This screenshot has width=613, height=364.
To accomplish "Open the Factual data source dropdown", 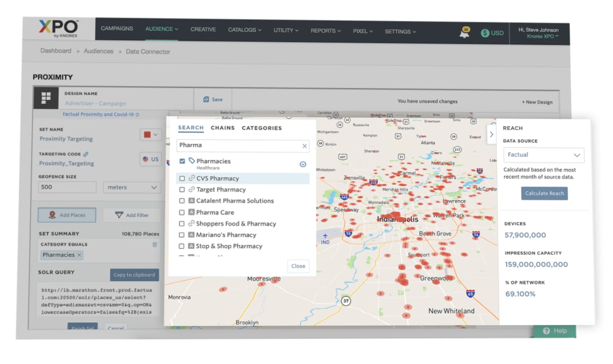I will [x=543, y=155].
